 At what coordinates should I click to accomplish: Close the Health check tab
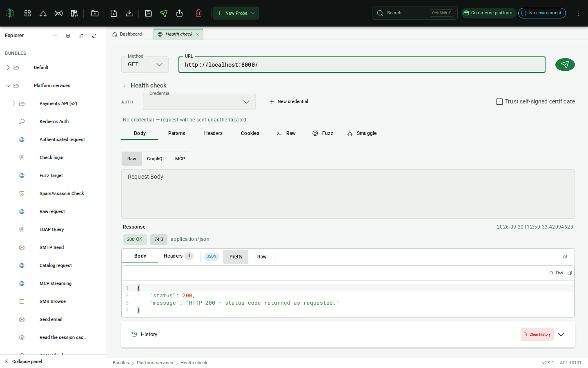click(x=197, y=34)
